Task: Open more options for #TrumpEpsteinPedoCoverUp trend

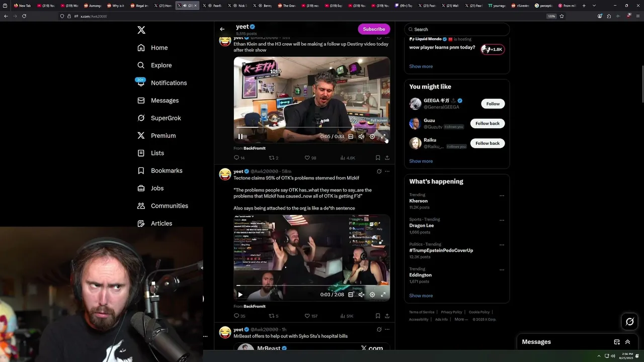Action: pyautogui.click(x=502, y=245)
